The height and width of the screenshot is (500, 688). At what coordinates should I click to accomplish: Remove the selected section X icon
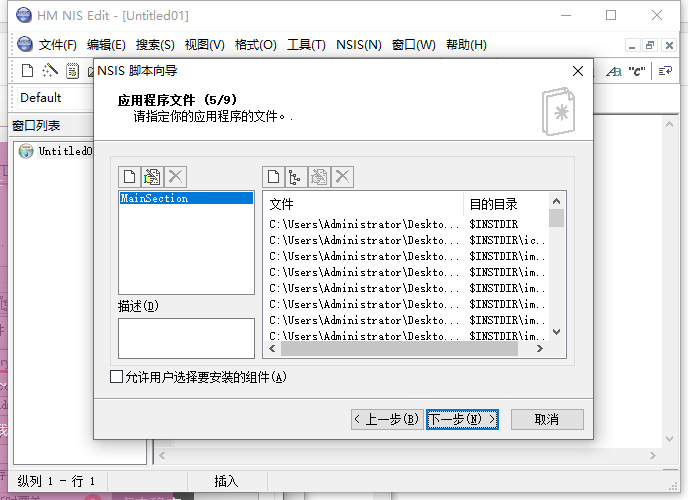tap(175, 177)
